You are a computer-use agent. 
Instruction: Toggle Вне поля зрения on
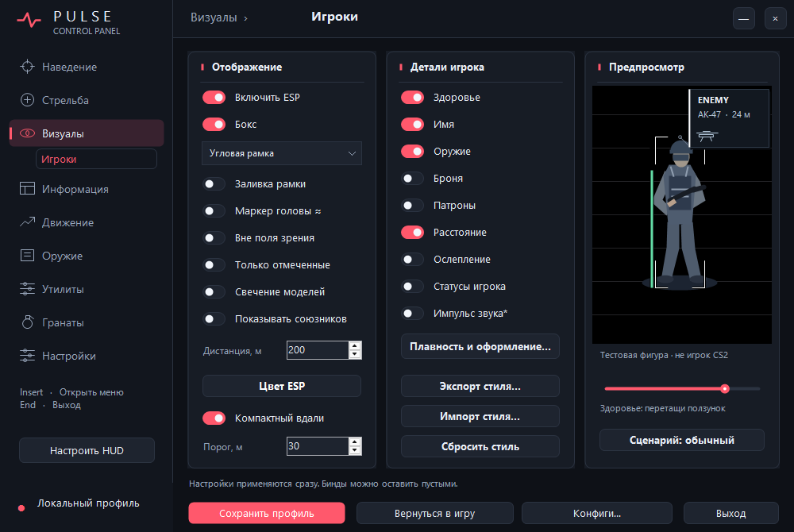[x=214, y=237]
